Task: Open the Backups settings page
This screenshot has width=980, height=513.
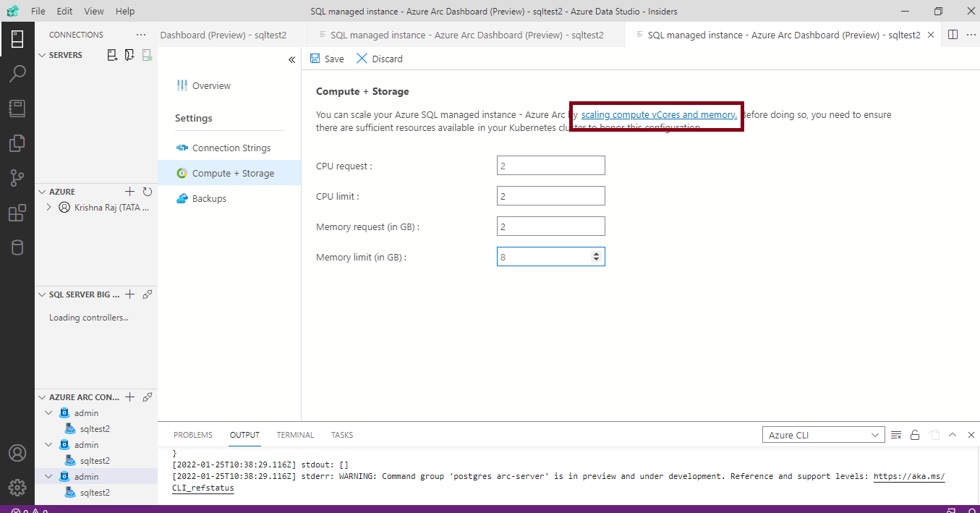Action: 210,198
